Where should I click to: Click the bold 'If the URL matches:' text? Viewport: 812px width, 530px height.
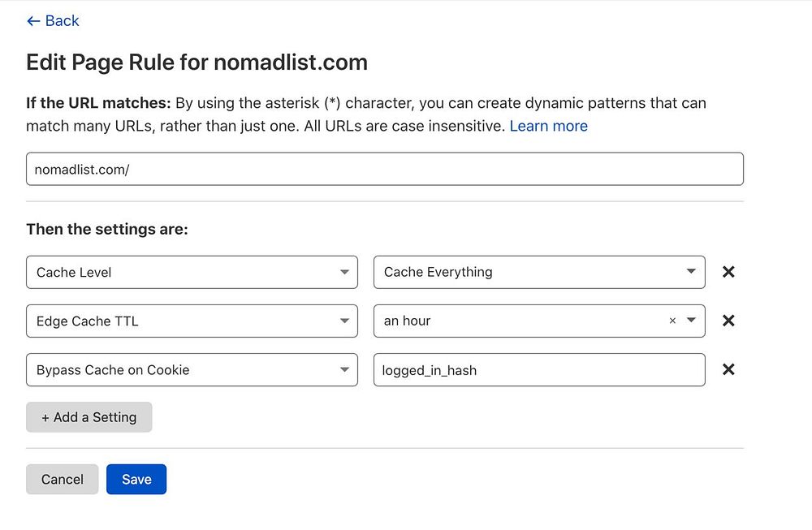click(98, 103)
